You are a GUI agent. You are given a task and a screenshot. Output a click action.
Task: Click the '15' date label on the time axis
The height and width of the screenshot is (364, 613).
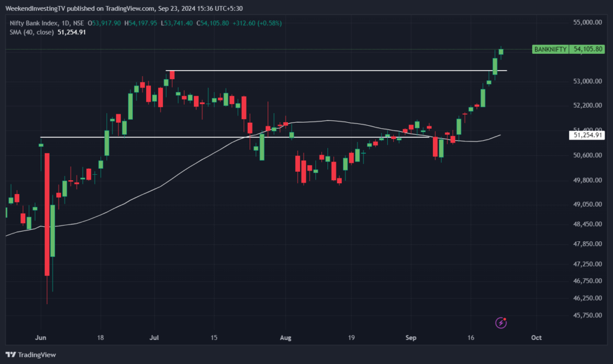pyautogui.click(x=214, y=338)
